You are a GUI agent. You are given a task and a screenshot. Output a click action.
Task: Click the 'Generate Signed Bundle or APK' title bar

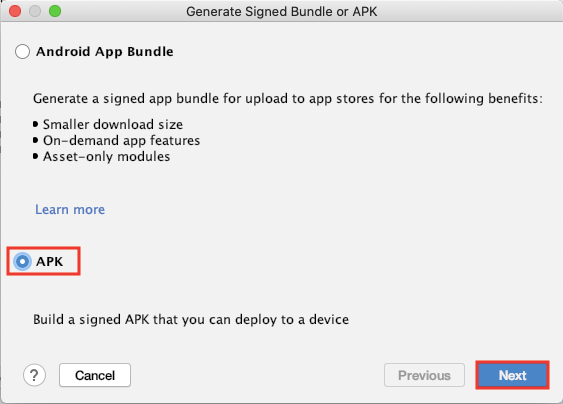pyautogui.click(x=282, y=11)
